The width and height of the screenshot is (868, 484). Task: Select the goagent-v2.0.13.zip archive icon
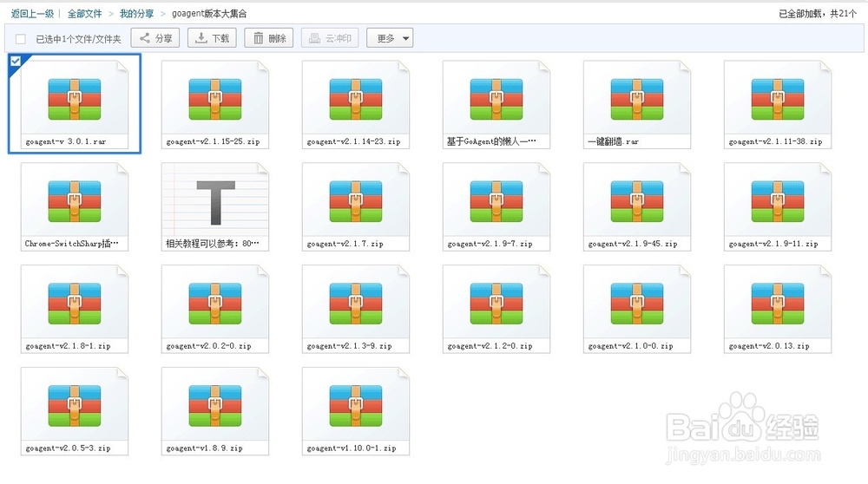777,304
